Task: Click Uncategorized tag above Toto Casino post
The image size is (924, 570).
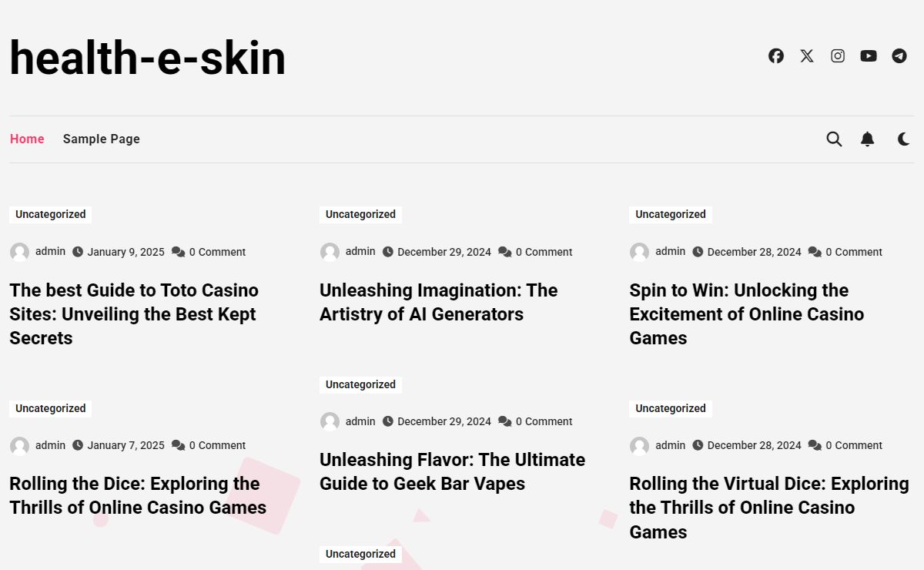Action: point(51,215)
